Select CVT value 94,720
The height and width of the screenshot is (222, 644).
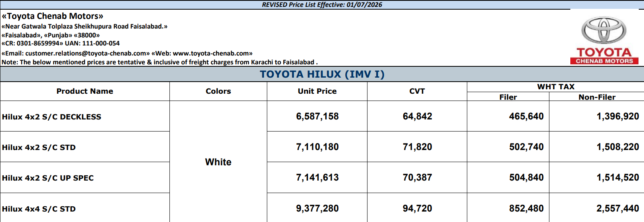[x=417, y=209]
